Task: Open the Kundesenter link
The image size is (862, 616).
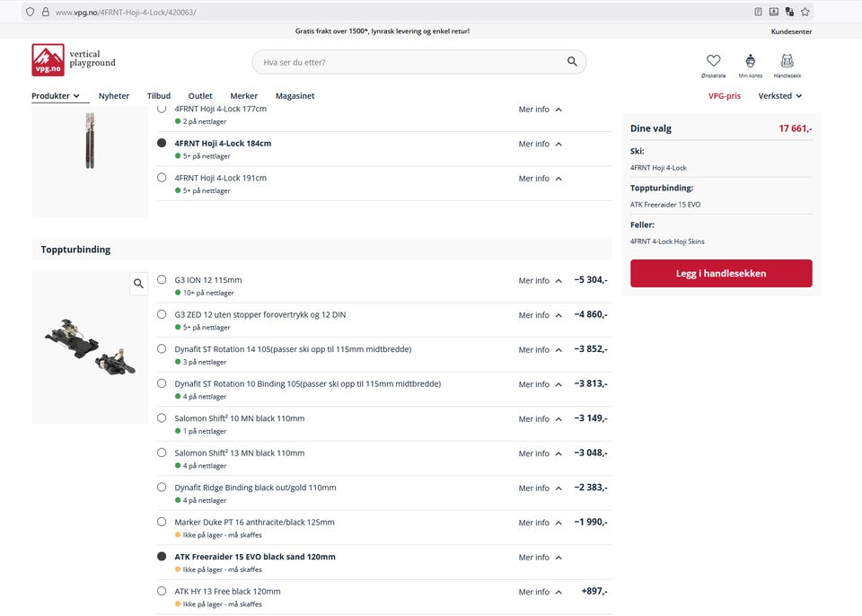Action: coord(791,31)
